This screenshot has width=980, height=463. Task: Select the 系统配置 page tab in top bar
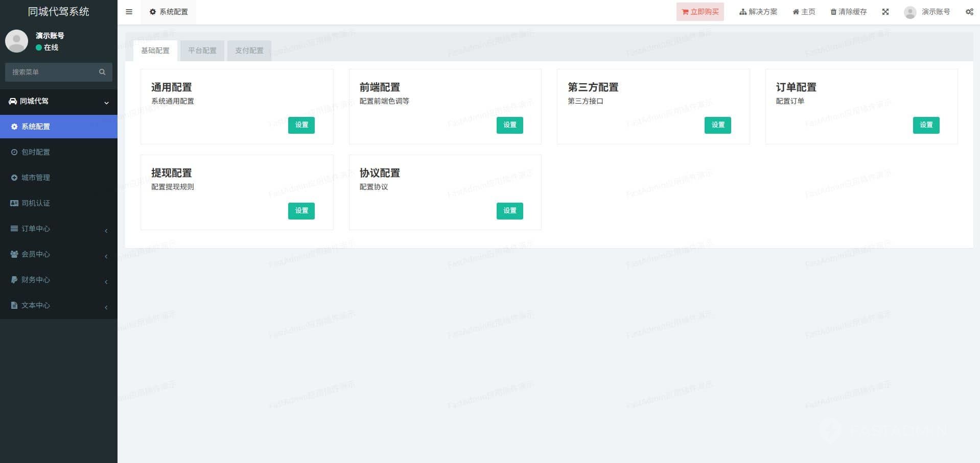[169, 12]
